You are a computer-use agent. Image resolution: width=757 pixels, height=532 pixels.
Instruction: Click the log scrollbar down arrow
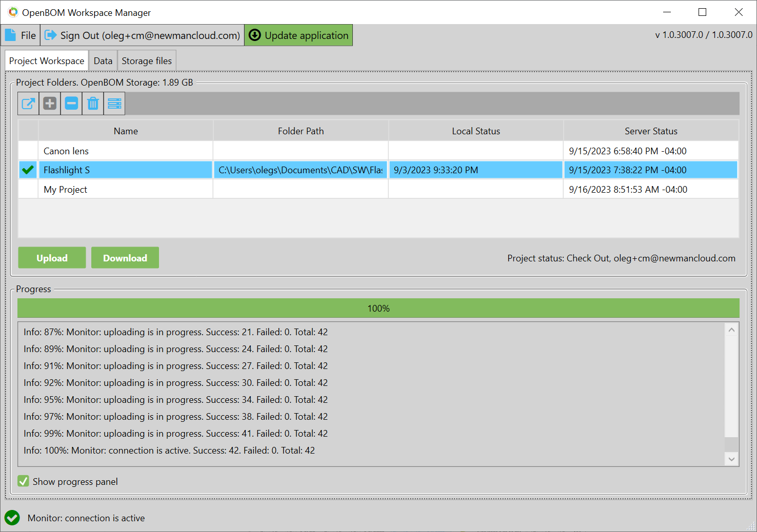732,459
